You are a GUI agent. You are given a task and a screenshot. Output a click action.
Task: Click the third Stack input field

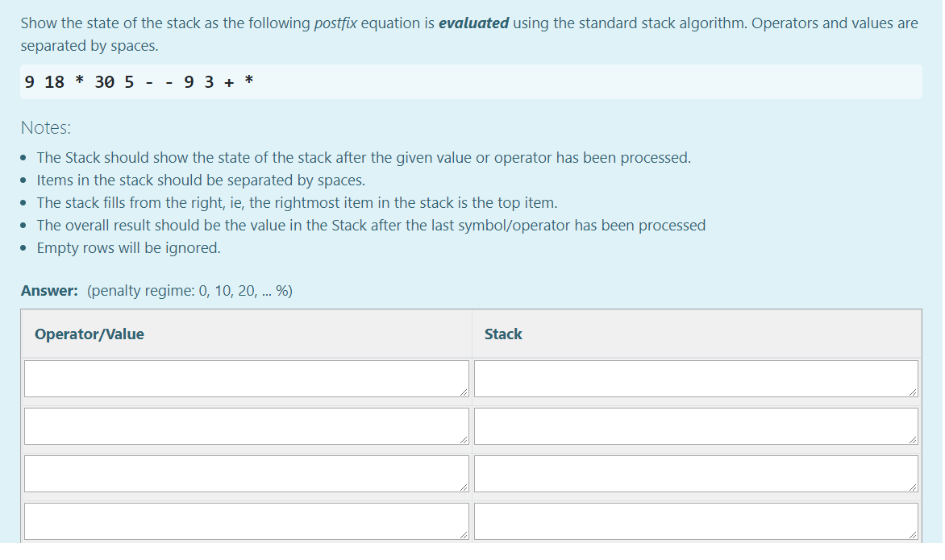[x=693, y=473]
